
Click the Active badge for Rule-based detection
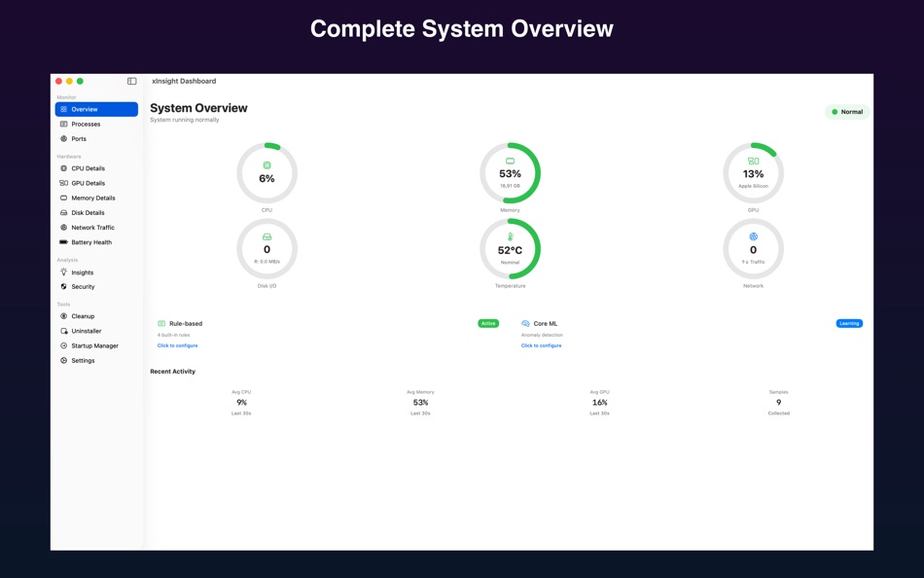coord(487,322)
